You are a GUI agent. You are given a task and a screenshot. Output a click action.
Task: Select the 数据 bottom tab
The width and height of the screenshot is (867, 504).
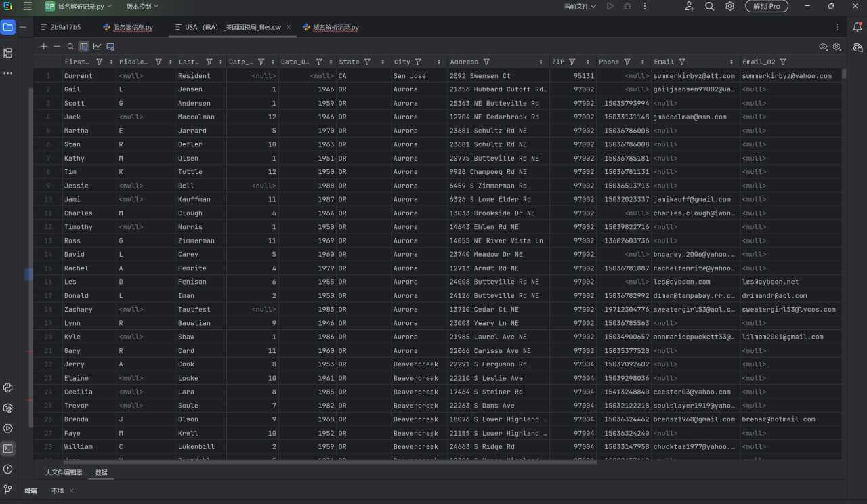click(101, 472)
